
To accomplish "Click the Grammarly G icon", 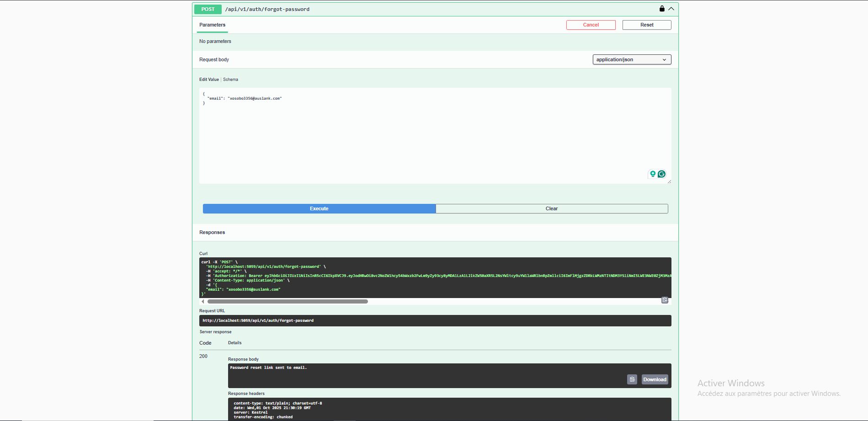I will [x=661, y=174].
